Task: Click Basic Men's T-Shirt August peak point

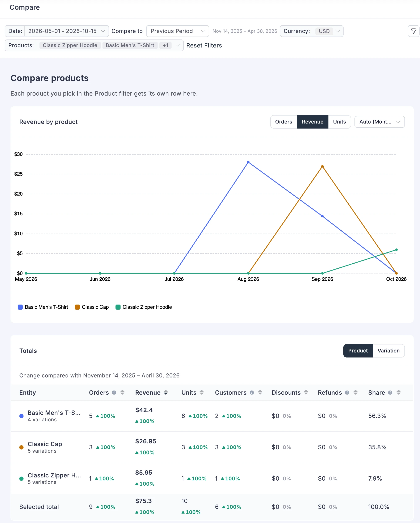Action: tap(248, 162)
